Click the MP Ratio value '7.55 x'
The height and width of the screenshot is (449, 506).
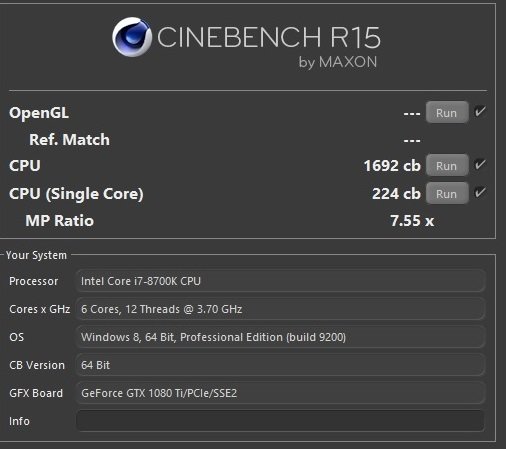(x=412, y=221)
